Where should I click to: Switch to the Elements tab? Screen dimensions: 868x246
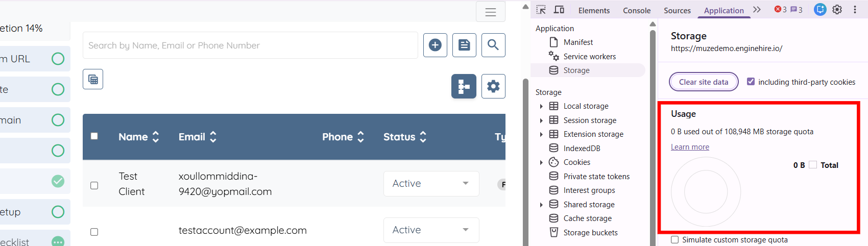[x=594, y=10]
